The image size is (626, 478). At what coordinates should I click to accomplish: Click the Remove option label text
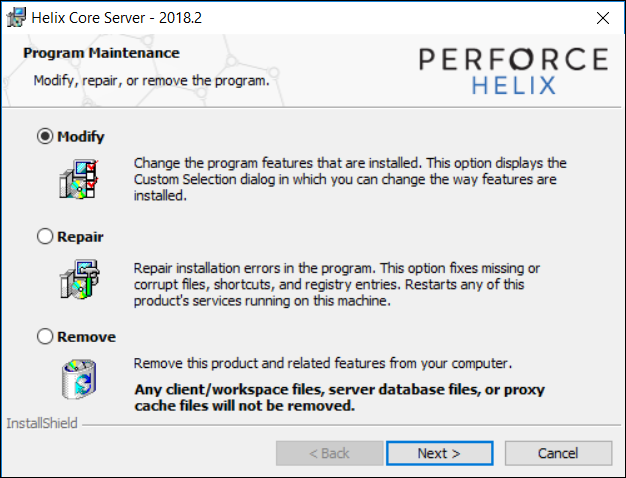[x=87, y=337]
